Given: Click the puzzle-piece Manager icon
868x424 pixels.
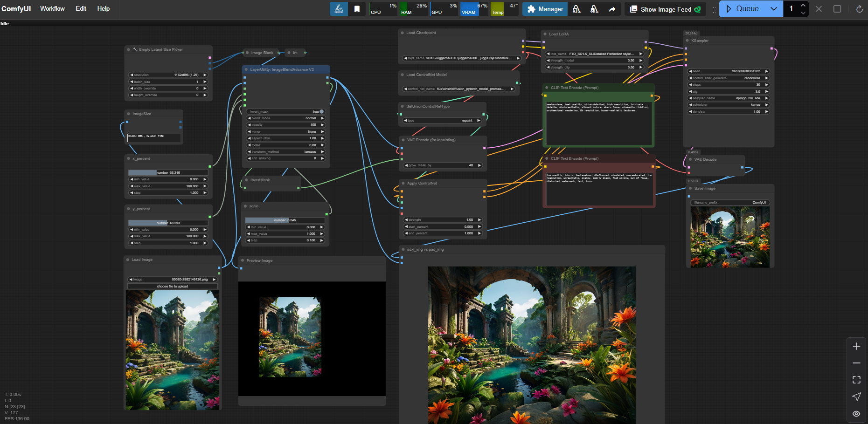Looking at the screenshot, I should pos(531,9).
